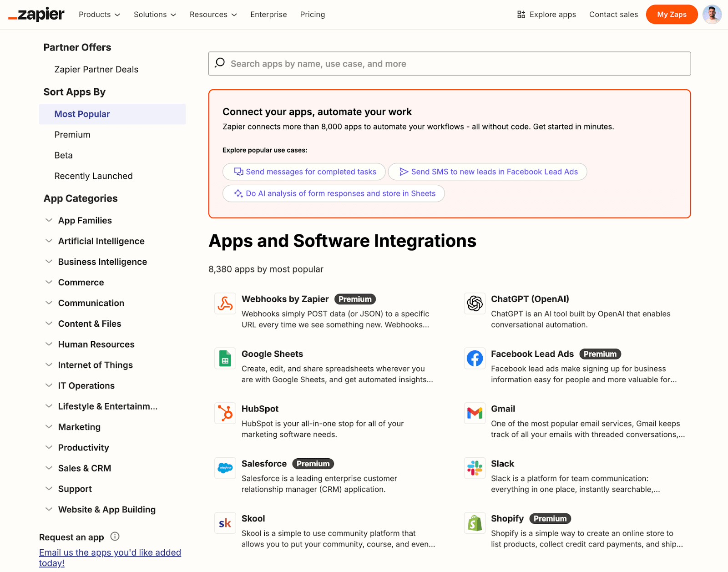
Task: Open the Pricing page
Action: (313, 15)
